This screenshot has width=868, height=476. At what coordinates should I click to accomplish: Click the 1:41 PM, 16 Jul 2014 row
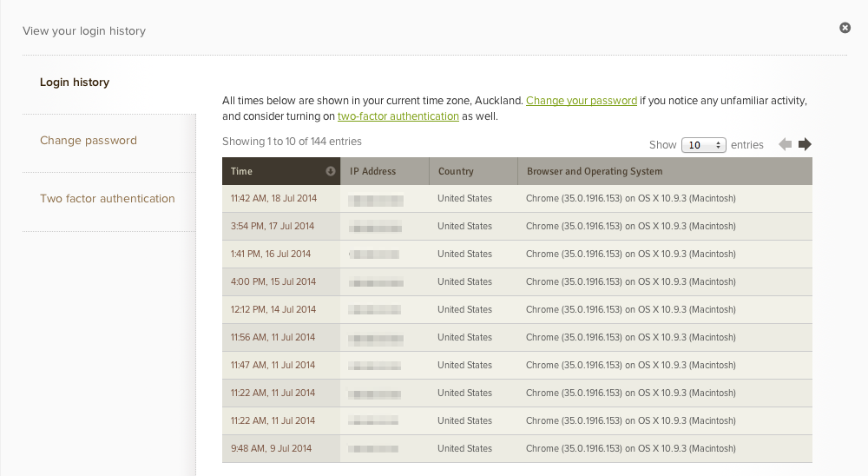tap(271, 255)
